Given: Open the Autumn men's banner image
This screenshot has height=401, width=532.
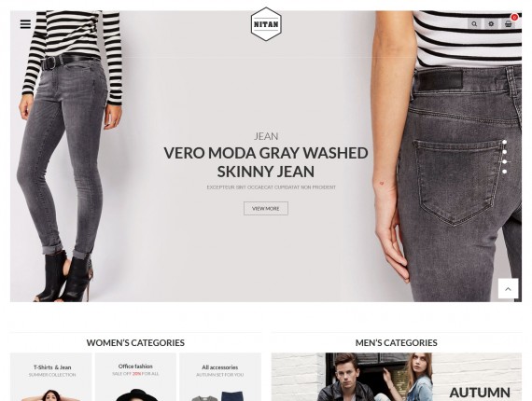Looking at the screenshot, I should coord(397,377).
